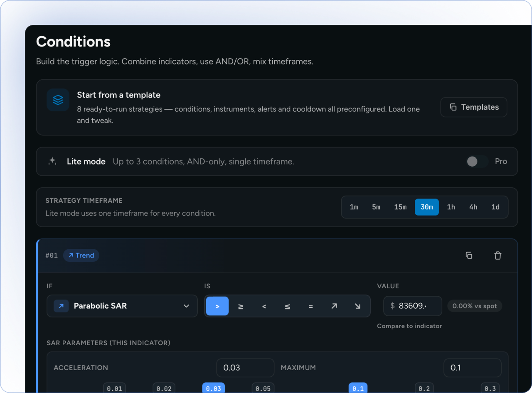
Task: Click the Lite mode sparkle icon
Action: pos(52,161)
